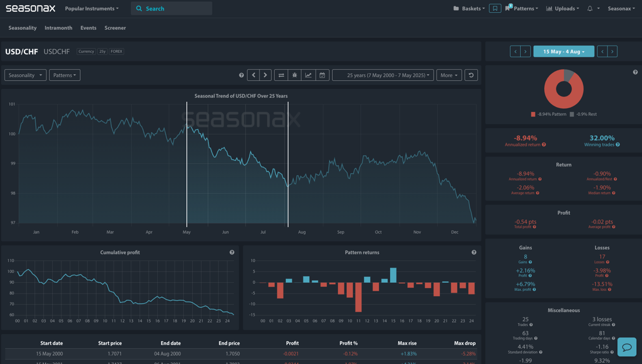
Task: Click help icon next to Max. loss
Action: pos(610,290)
